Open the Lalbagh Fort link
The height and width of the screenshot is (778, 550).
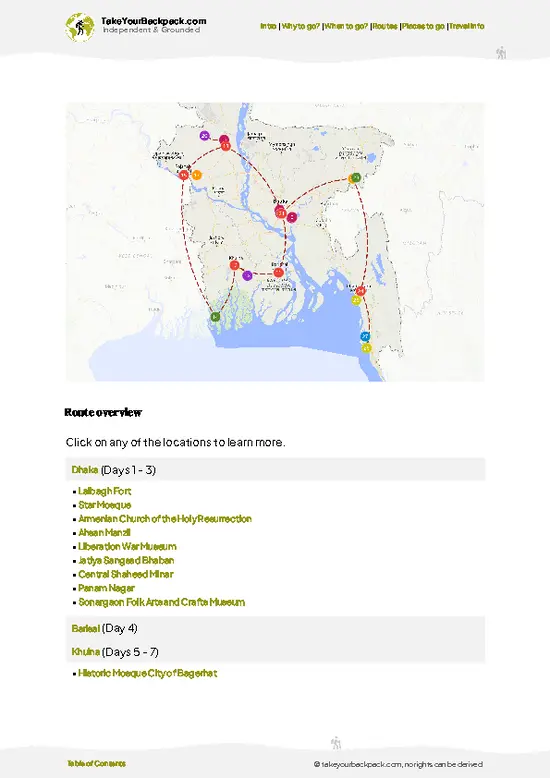pyautogui.click(x=105, y=491)
